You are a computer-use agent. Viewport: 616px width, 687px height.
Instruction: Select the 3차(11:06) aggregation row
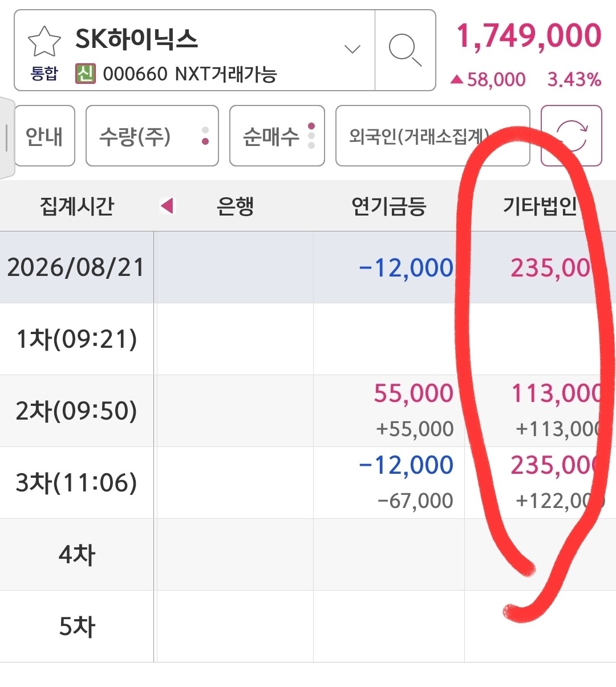[x=308, y=483]
